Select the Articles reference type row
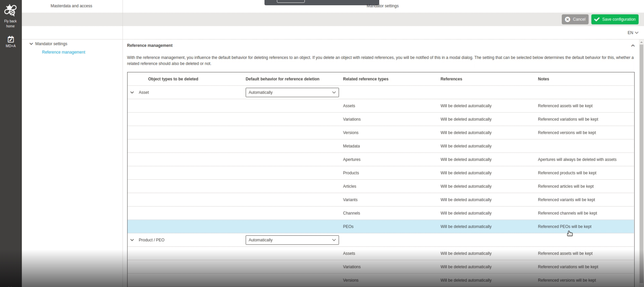The width and height of the screenshot is (644, 287). 381,186
